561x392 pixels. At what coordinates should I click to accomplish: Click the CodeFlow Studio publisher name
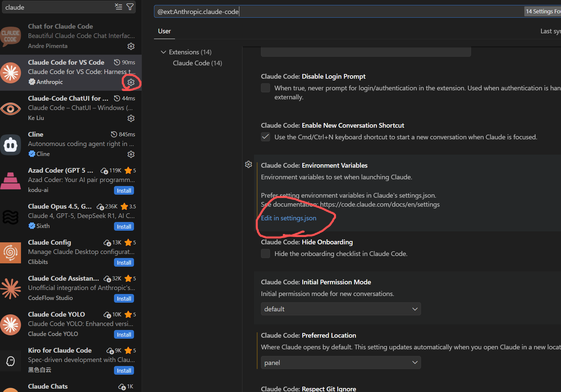point(50,298)
